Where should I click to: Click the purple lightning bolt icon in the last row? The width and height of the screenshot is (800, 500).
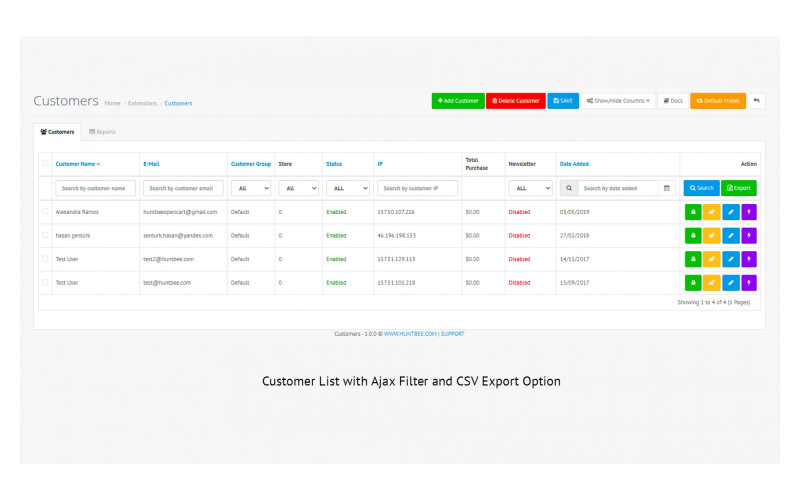[x=749, y=283]
